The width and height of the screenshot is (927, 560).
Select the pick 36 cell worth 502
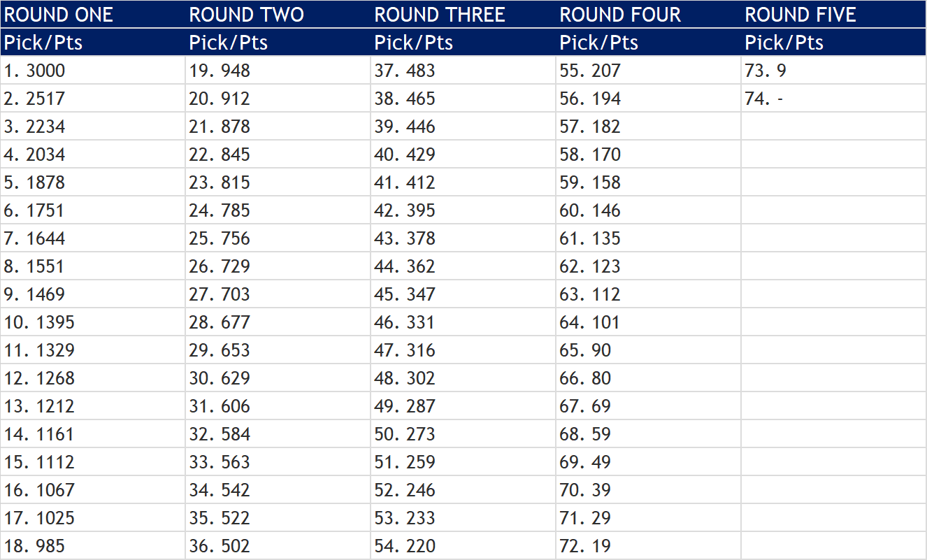coord(278,546)
